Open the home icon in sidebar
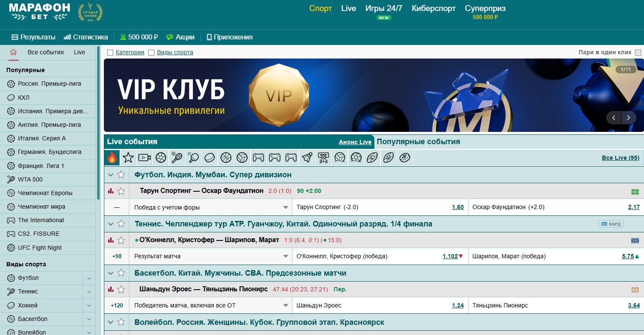The width and height of the screenshot is (644, 335). (14, 52)
